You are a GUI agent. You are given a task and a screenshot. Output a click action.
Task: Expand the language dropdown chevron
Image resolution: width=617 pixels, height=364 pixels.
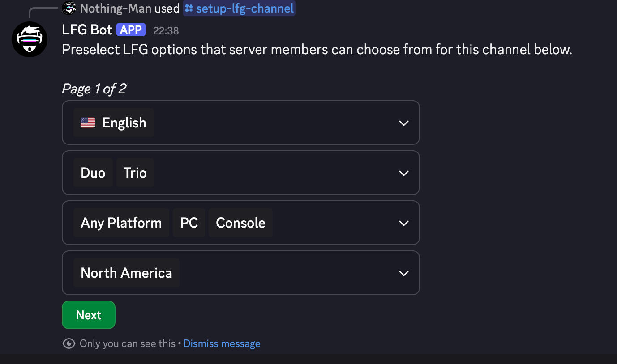tap(403, 123)
